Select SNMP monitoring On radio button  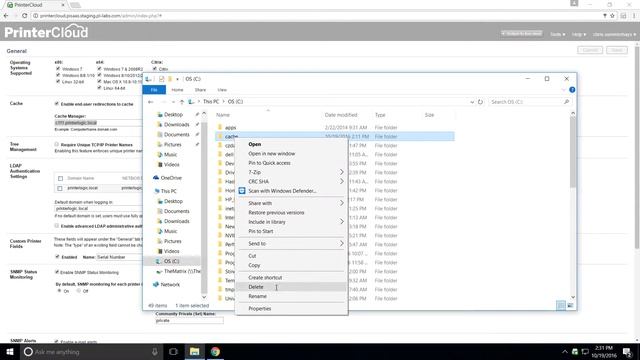pyautogui.click(x=60, y=291)
